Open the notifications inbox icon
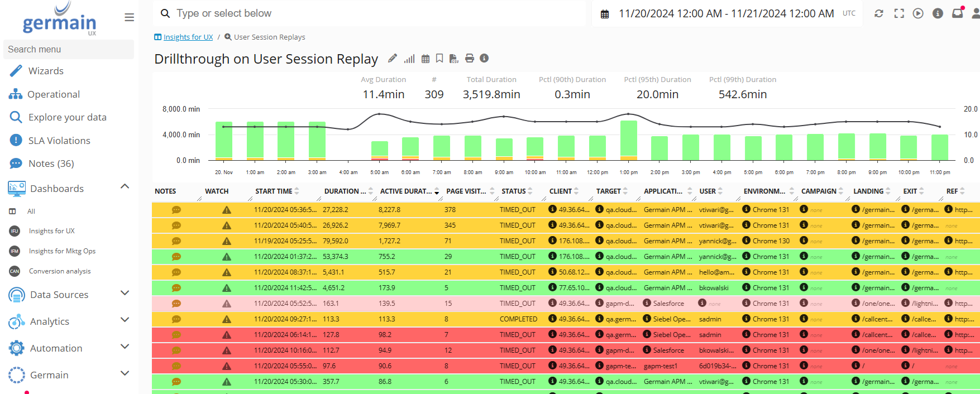Image resolution: width=980 pixels, height=394 pixels. pos(957,13)
